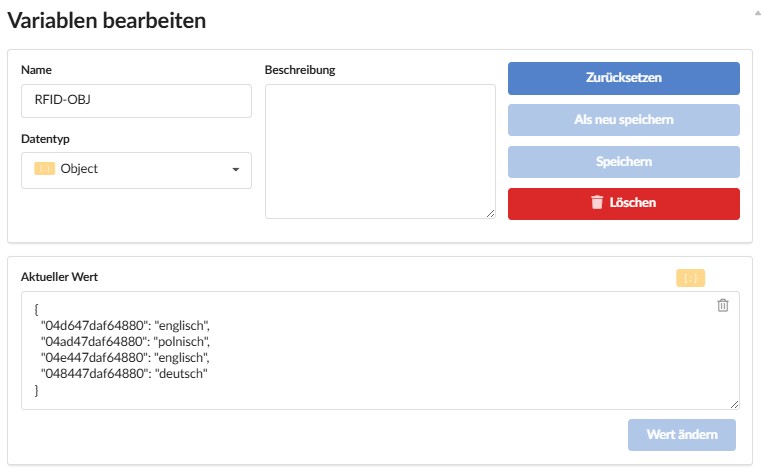
Task: Click the trash icon in the value editor
Action: 723,305
